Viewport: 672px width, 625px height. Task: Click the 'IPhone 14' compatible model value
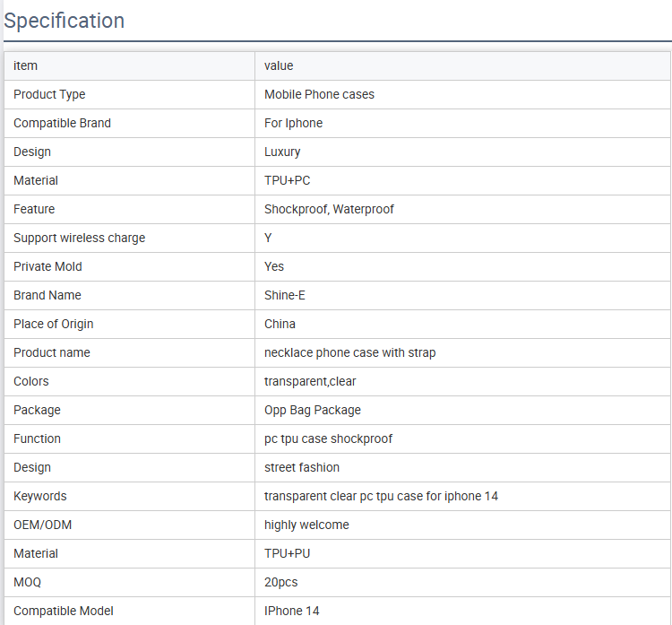tap(291, 611)
